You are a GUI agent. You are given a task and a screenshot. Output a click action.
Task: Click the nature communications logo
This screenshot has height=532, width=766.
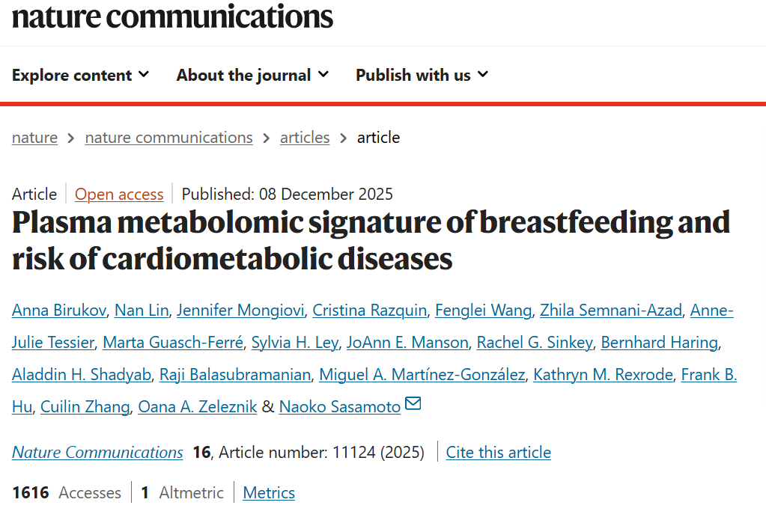pyautogui.click(x=172, y=16)
